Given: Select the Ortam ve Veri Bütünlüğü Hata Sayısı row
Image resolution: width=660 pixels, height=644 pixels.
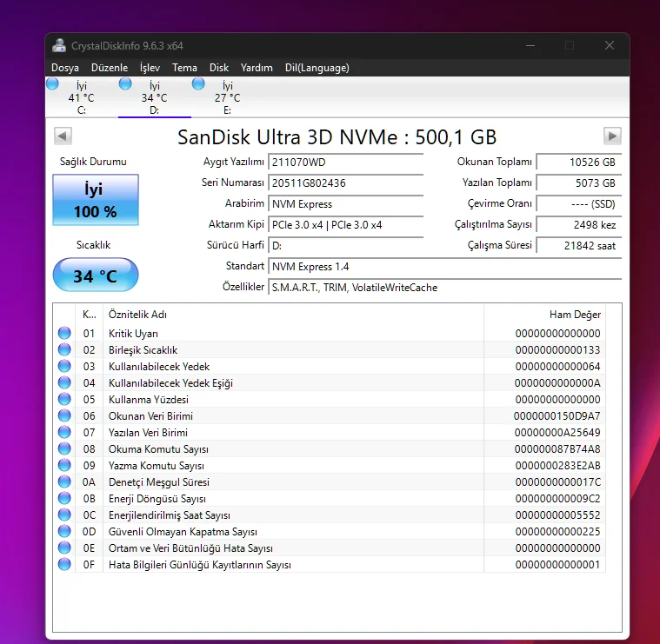Looking at the screenshot, I should 330,548.
